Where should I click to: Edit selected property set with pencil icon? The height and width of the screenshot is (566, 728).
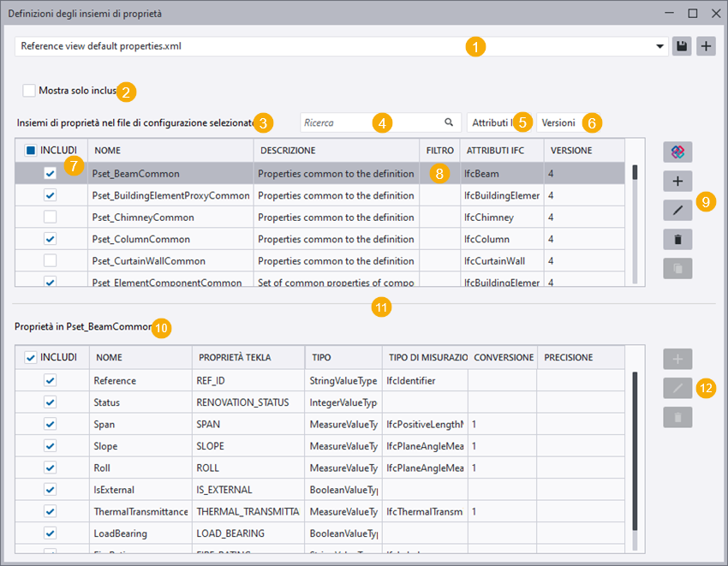pos(677,210)
